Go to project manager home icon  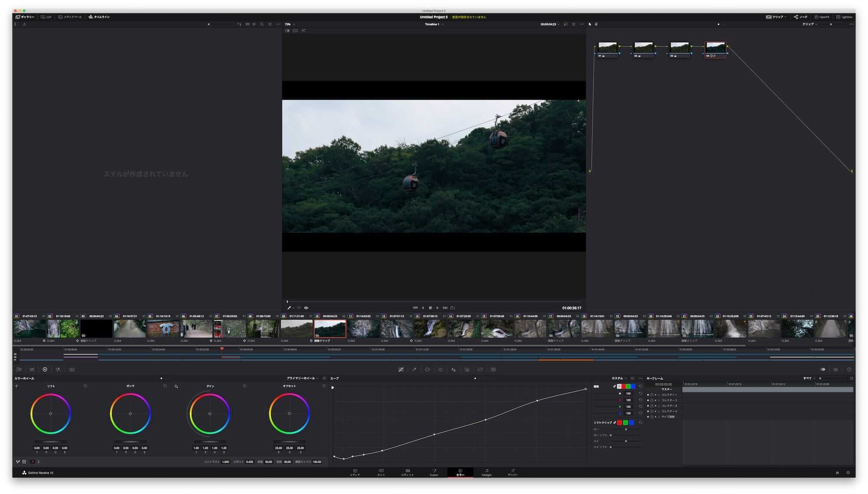pyautogui.click(x=837, y=473)
